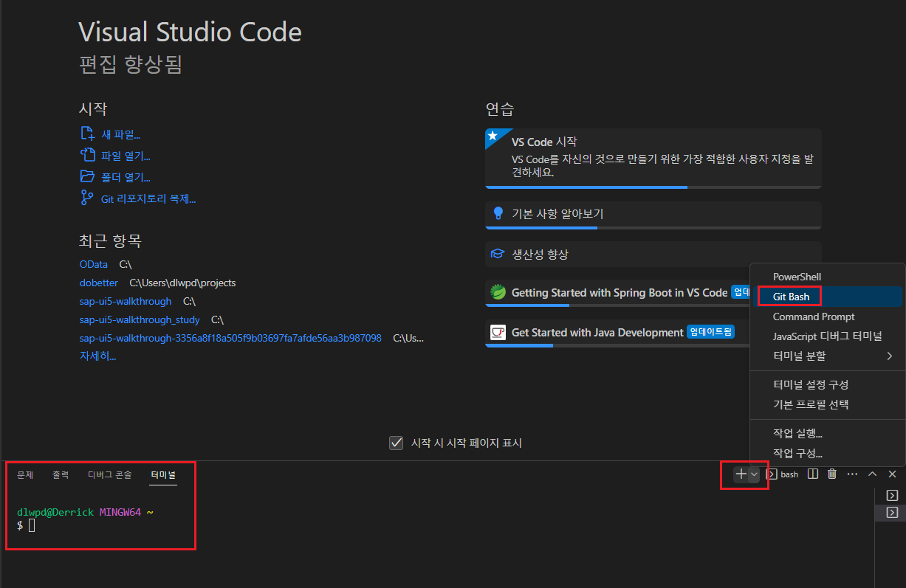Maximize the panel with the up chevron
Screen dimensions: 906x588
click(x=872, y=474)
